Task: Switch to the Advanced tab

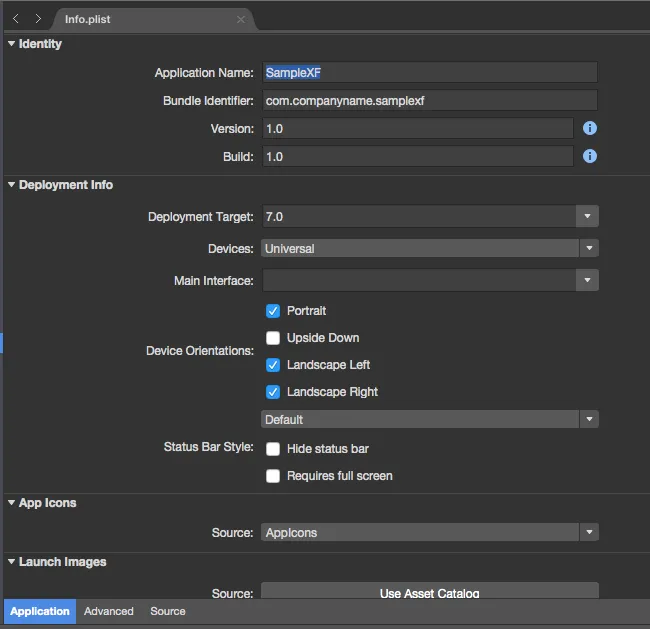Action: coord(109,611)
